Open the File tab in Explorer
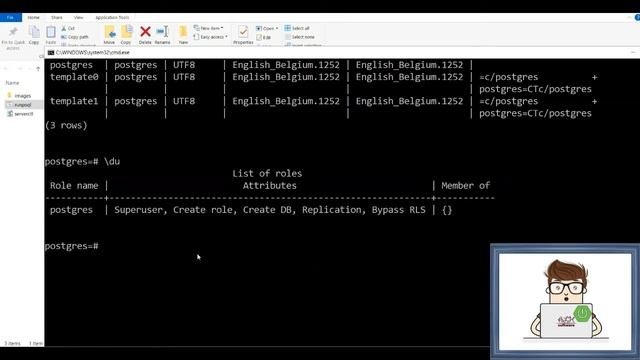This screenshot has width=640, height=360. point(11,18)
